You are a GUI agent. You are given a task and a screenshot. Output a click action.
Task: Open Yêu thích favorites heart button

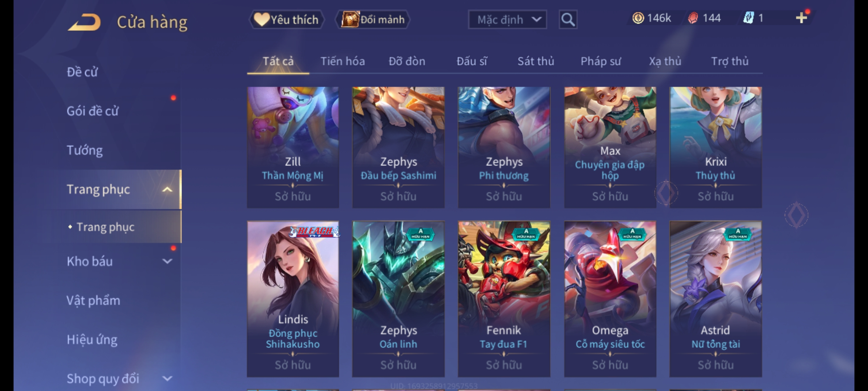pyautogui.click(x=286, y=20)
